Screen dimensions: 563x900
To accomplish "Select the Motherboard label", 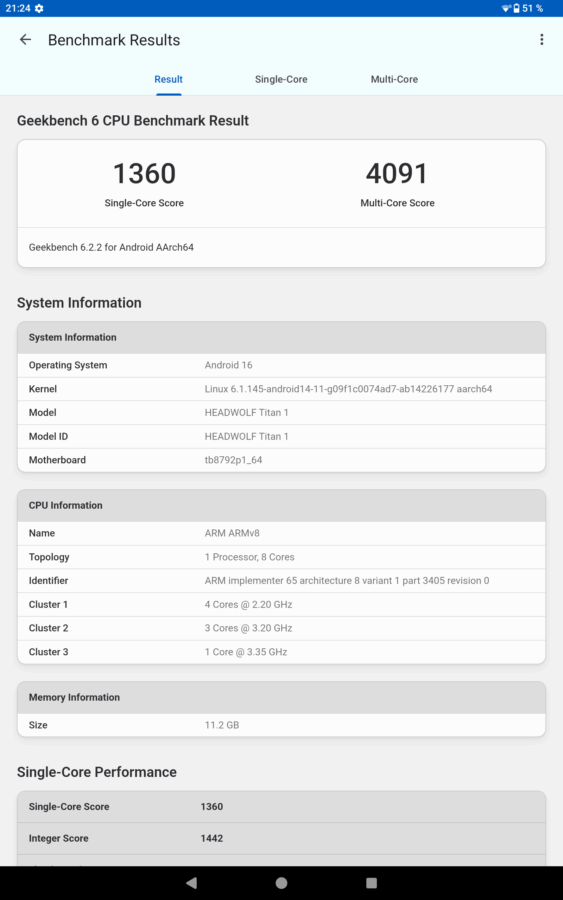I will (57, 460).
